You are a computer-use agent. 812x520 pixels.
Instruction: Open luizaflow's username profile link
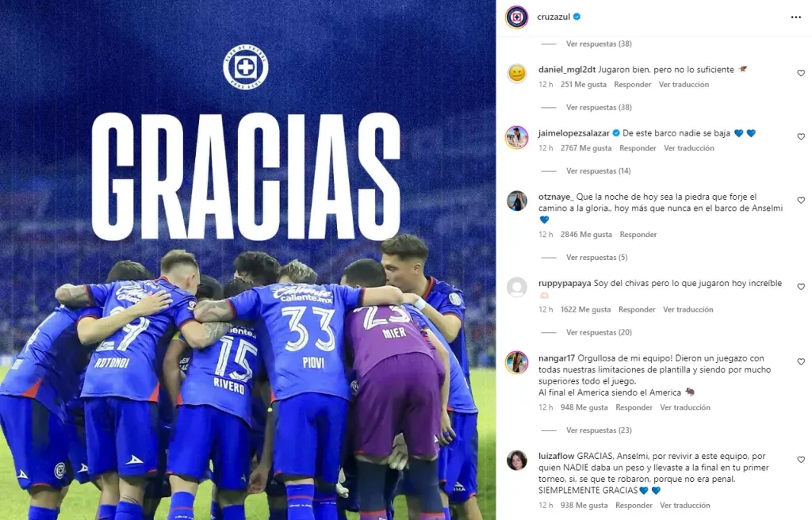point(556,457)
